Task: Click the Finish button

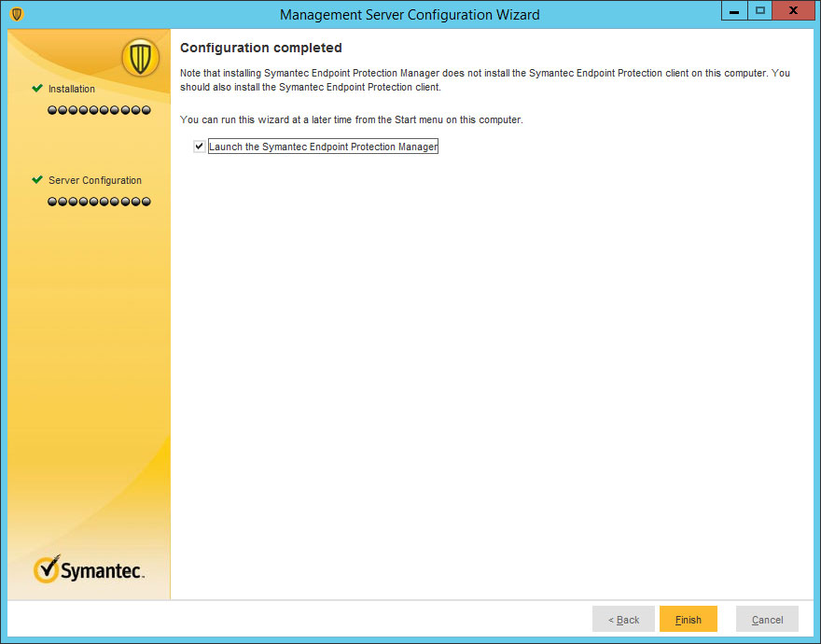Action: [x=688, y=620]
